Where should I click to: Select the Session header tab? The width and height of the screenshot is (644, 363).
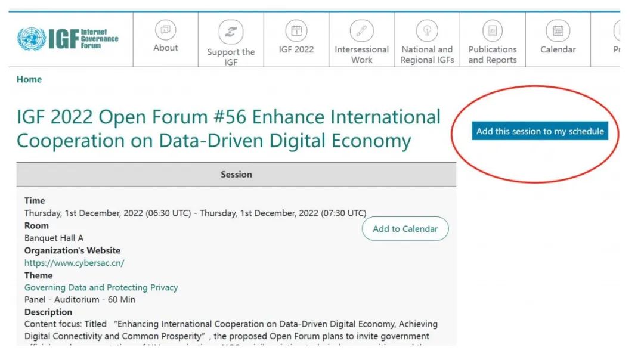[236, 175]
